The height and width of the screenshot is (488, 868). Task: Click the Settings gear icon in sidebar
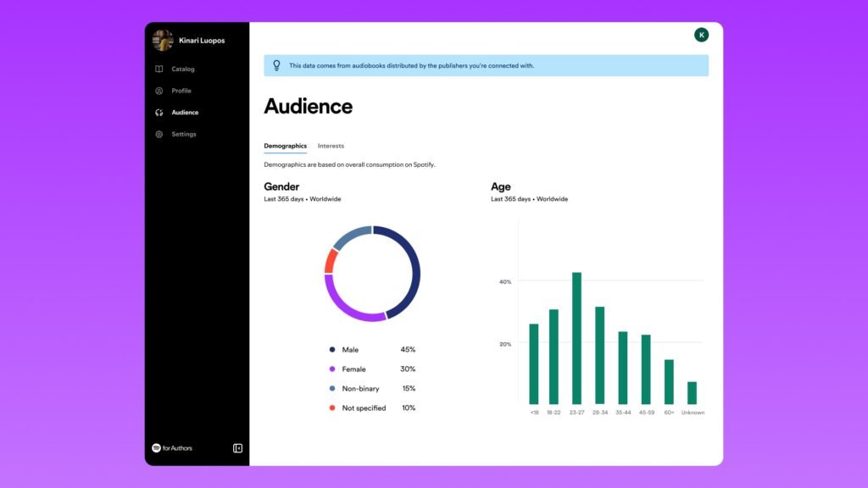tap(159, 135)
